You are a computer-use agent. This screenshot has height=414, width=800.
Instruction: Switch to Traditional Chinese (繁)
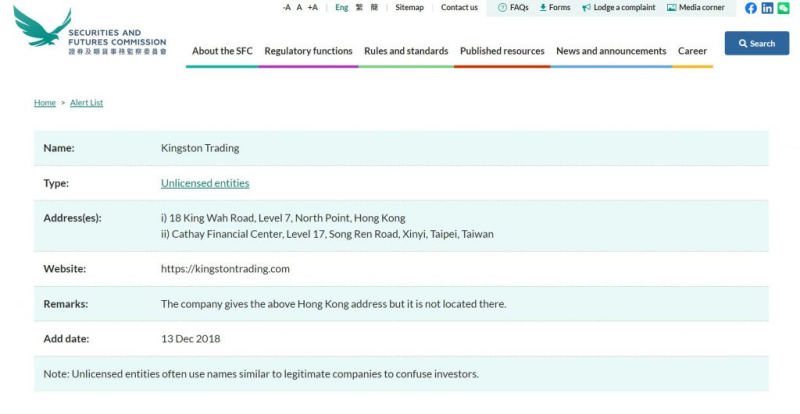(x=359, y=8)
